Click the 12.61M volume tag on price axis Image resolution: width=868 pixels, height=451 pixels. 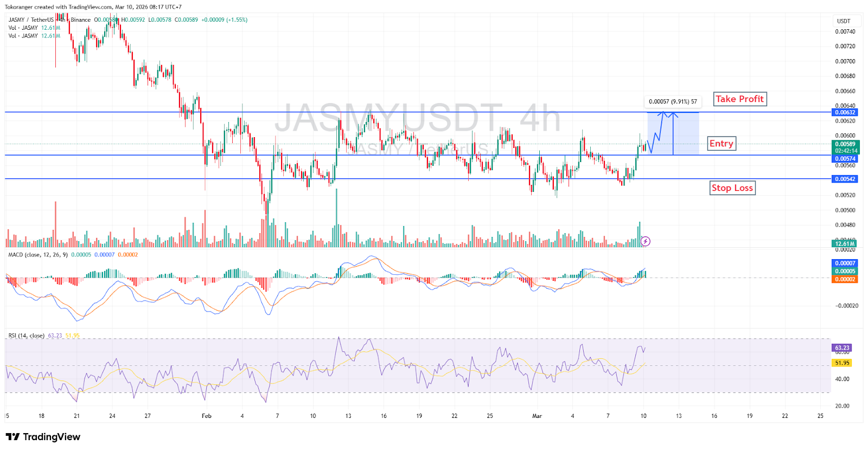pos(845,244)
